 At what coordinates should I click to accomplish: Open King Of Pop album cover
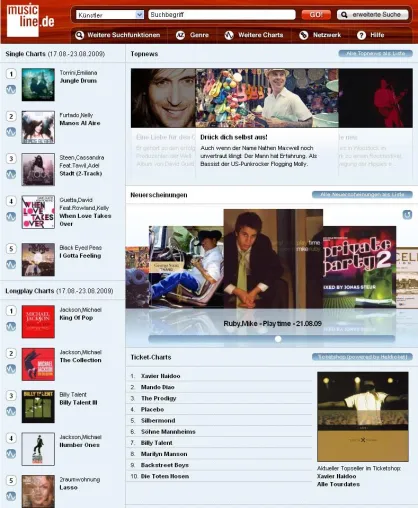(38, 322)
